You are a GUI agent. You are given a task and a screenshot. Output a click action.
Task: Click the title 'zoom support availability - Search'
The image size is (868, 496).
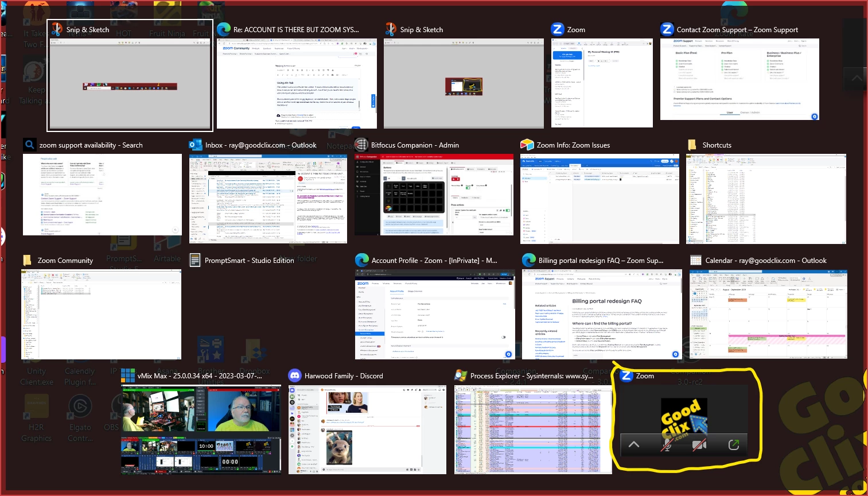coord(91,145)
